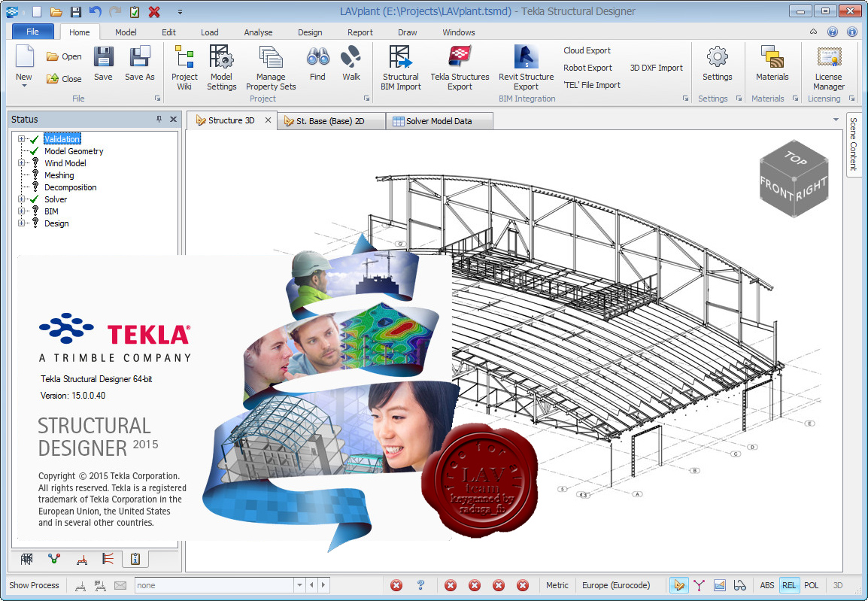Open the Windows ribbon tab
This screenshot has width=868, height=601.
[x=458, y=32]
